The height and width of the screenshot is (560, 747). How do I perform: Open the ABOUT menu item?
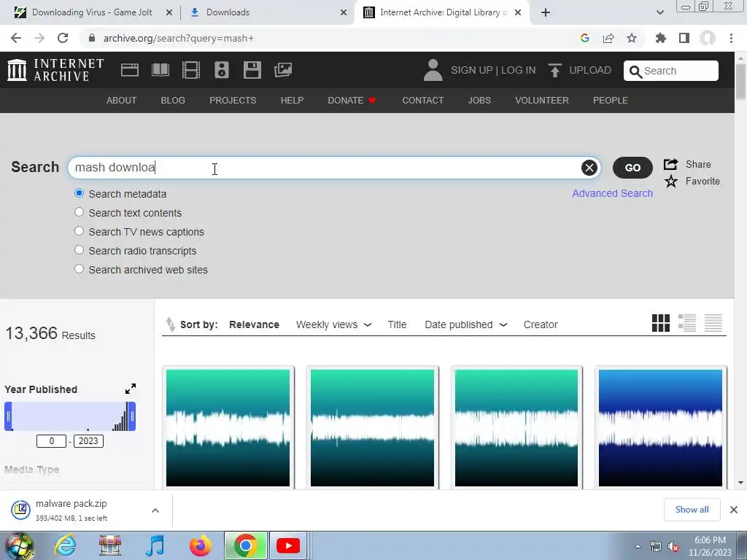(x=122, y=101)
